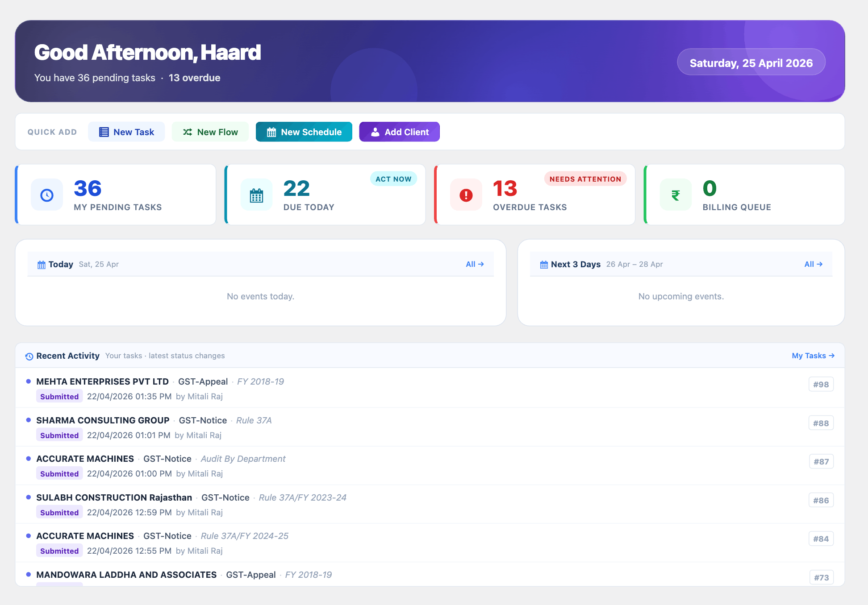Open the New Schedule form
The width and height of the screenshot is (868, 605).
304,132
